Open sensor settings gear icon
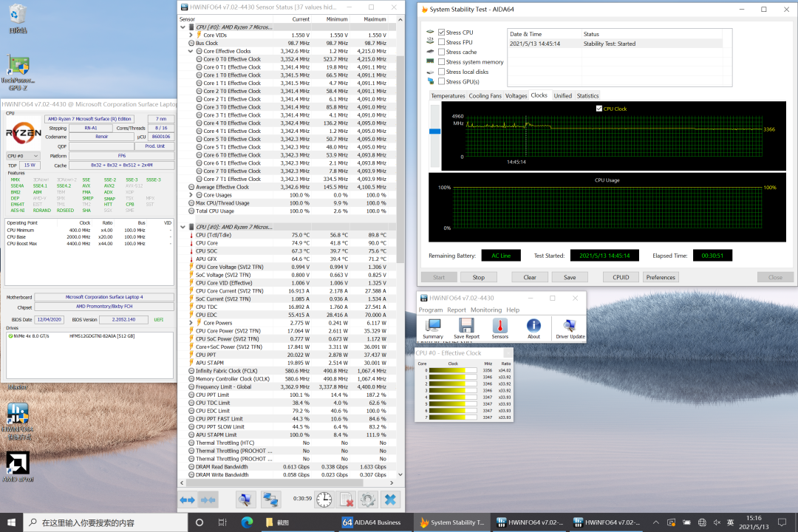The width and height of the screenshot is (798, 532). pyautogui.click(x=367, y=499)
